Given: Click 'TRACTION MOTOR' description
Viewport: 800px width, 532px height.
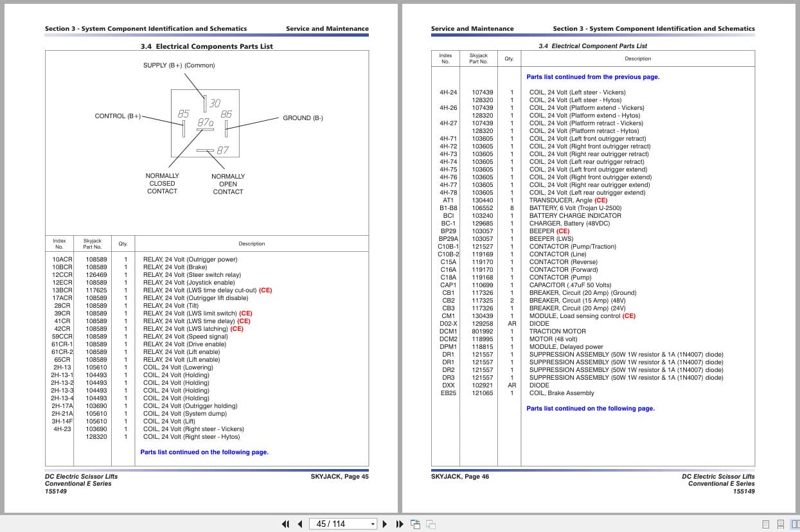Looking at the screenshot, I should tap(557, 332).
